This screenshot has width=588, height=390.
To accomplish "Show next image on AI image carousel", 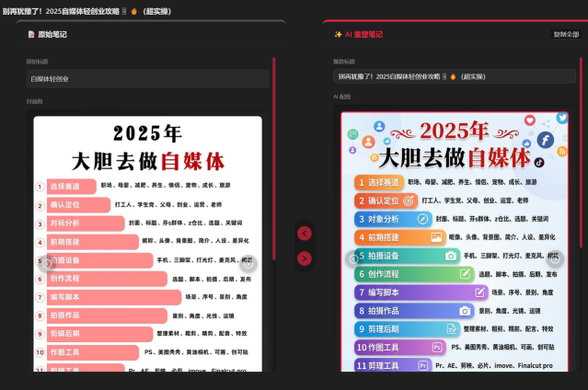I will [x=556, y=258].
